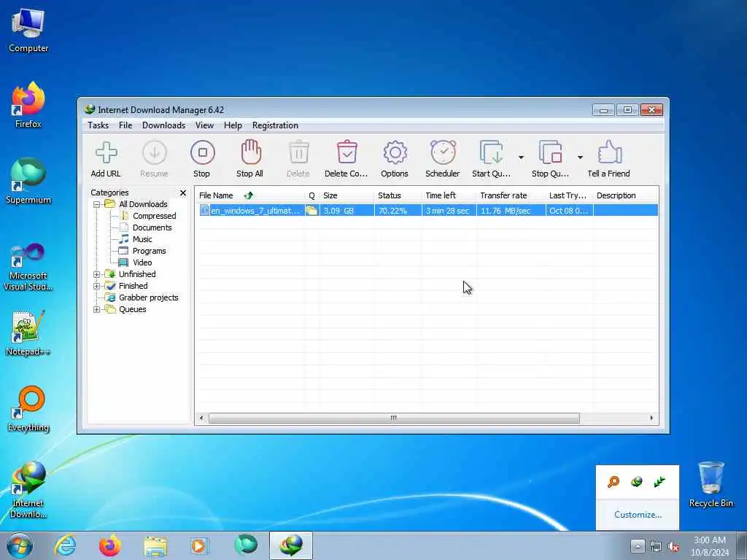Expand the Finished category node

point(97,286)
